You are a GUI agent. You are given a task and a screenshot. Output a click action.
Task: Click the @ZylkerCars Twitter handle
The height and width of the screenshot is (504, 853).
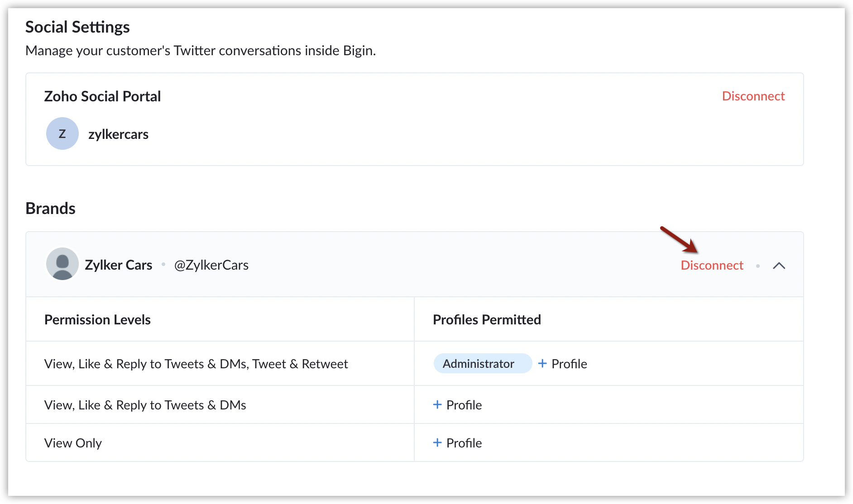pyautogui.click(x=211, y=265)
